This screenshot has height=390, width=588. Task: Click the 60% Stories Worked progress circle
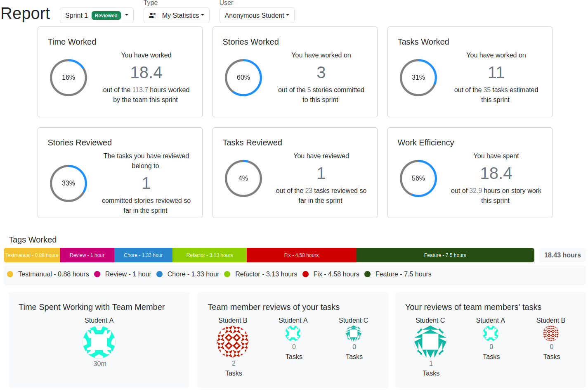pos(243,78)
